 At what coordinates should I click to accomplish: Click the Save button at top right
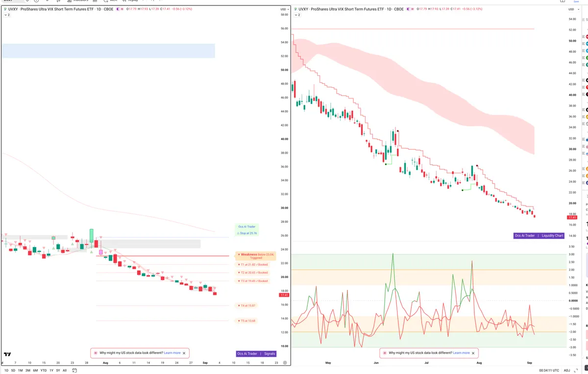tap(576, 1)
